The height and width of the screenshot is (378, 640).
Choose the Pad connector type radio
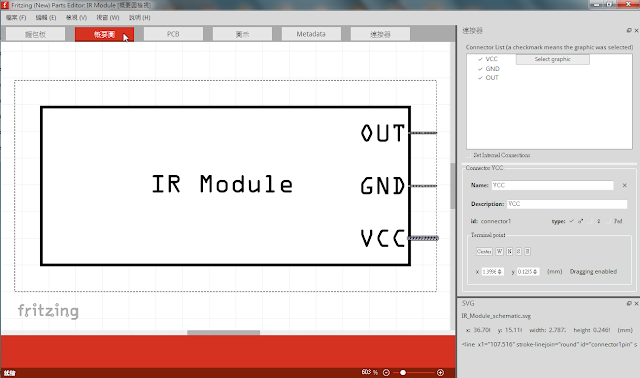pyautogui.click(x=608, y=221)
